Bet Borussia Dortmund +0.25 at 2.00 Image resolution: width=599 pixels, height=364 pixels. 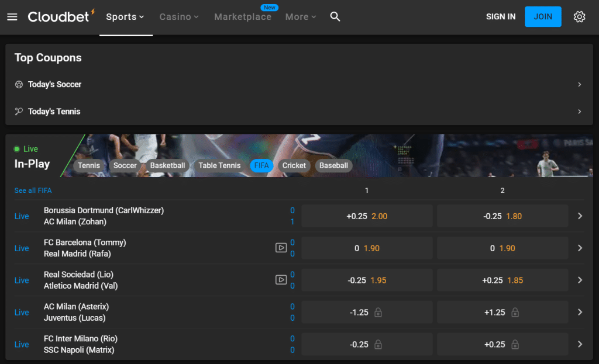click(367, 216)
